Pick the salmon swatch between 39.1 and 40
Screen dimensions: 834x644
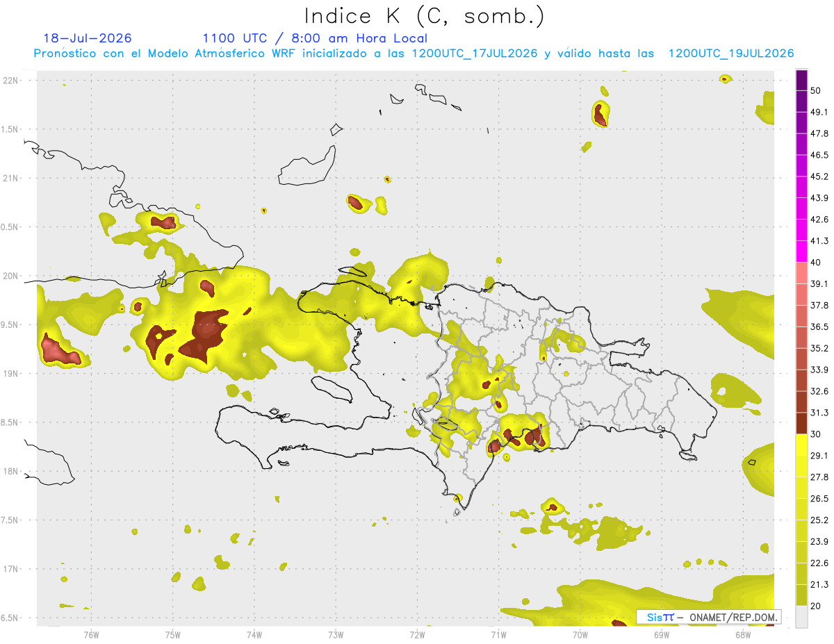coord(801,273)
